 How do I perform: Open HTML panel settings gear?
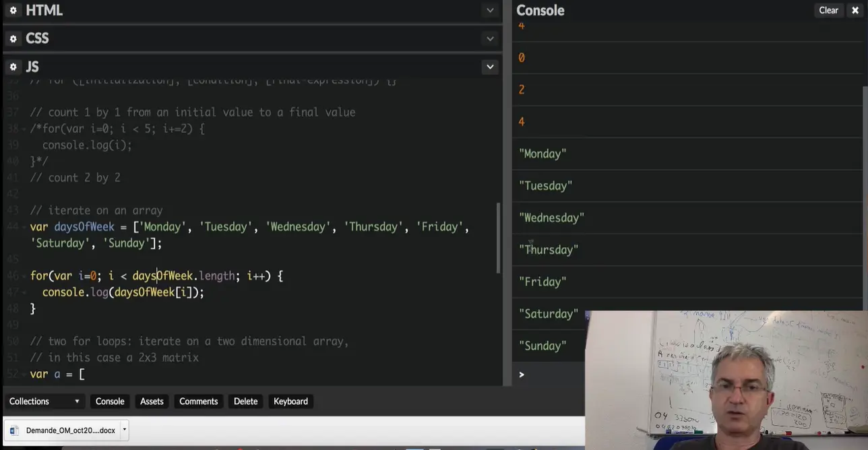13,10
